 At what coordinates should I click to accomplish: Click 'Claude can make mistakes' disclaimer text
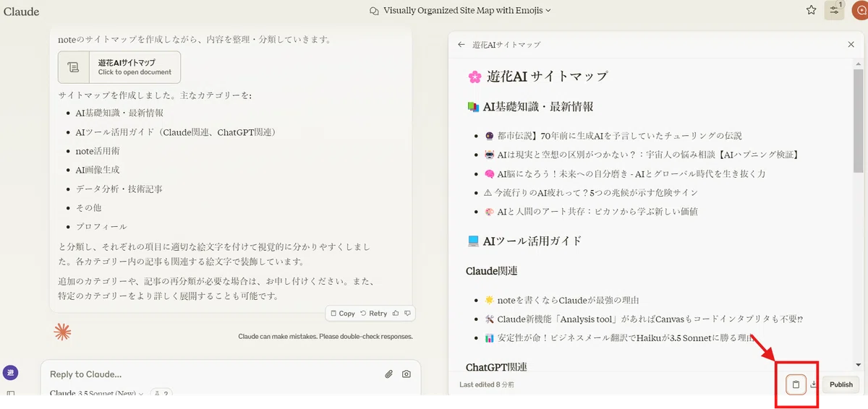pos(325,337)
